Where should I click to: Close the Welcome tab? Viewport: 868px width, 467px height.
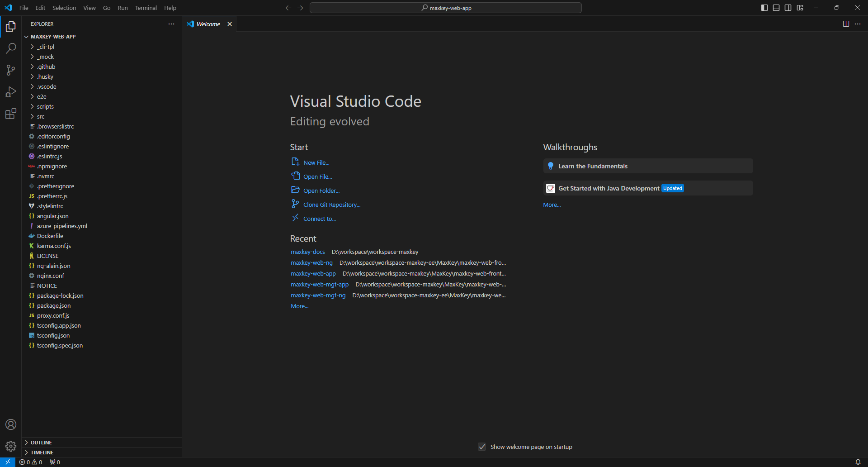pos(230,24)
